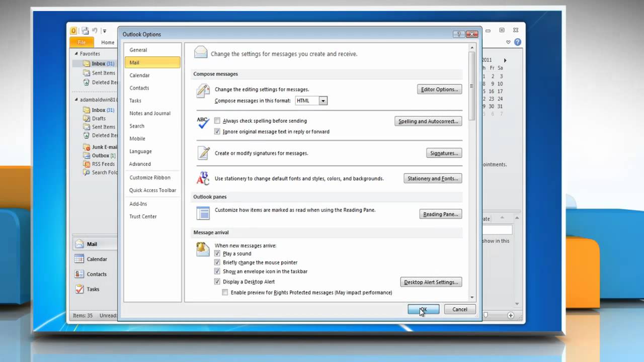Select Notes and Journal category

[x=152, y=113]
